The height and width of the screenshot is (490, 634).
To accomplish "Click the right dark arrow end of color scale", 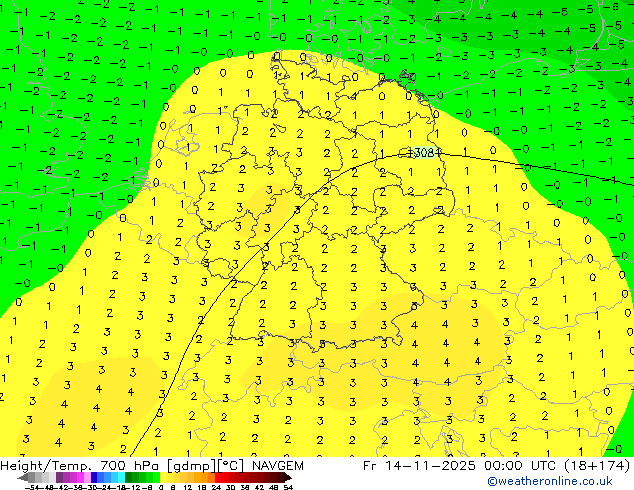I will 288,477.
